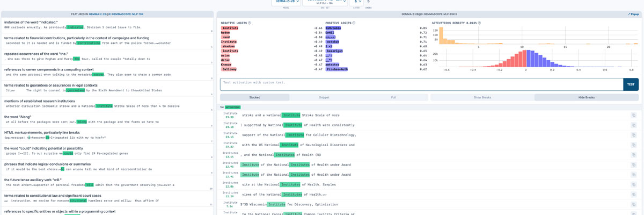Image resolution: width=644 pixels, height=215 pixels.
Task: Open the MLP Out 16k SAE set dropdown
Action: coord(325,3)
